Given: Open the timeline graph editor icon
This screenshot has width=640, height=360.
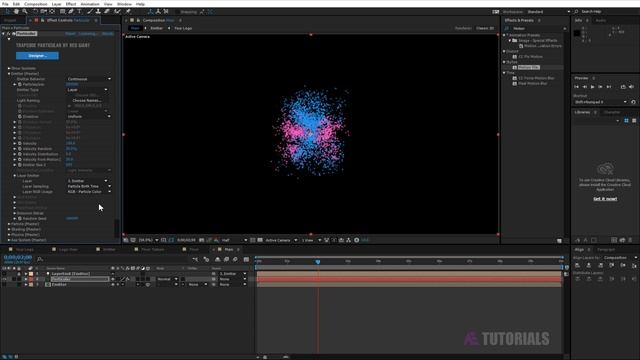Looking at the screenshot, I should 246,259.
